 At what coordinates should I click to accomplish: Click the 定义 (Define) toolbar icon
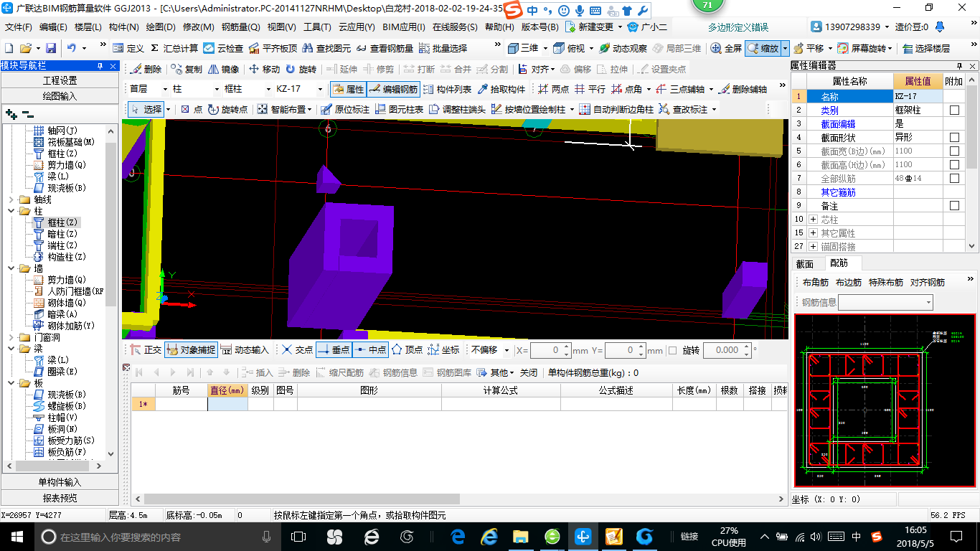(128, 48)
